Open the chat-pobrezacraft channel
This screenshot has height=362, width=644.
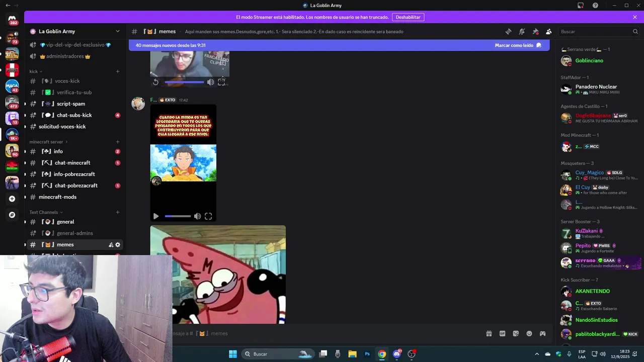point(75,186)
